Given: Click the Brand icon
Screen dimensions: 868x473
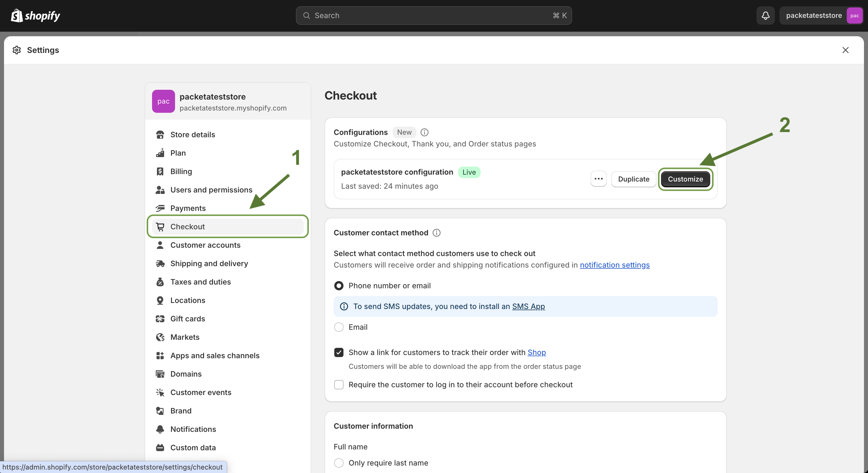Looking at the screenshot, I should [160, 411].
